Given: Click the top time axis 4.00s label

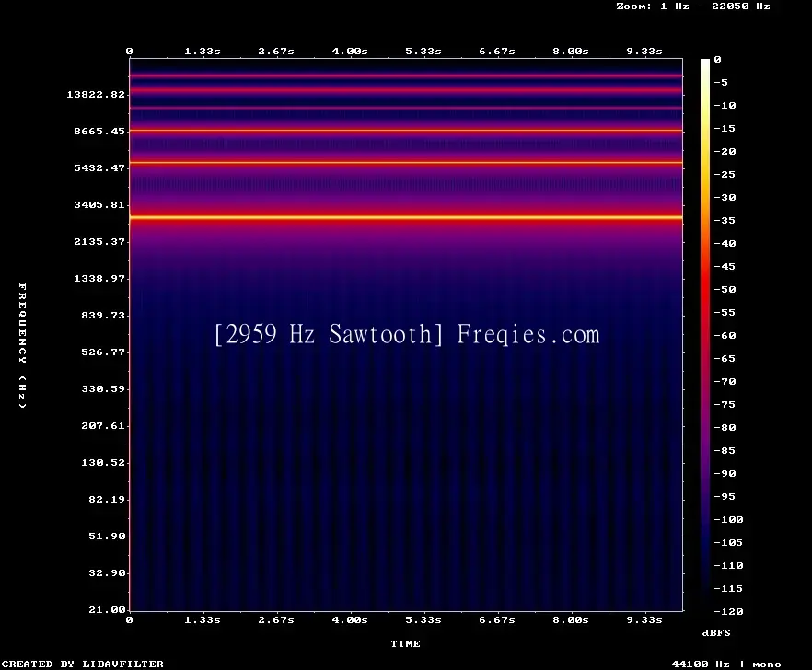Looking at the screenshot, I should pos(350,52).
